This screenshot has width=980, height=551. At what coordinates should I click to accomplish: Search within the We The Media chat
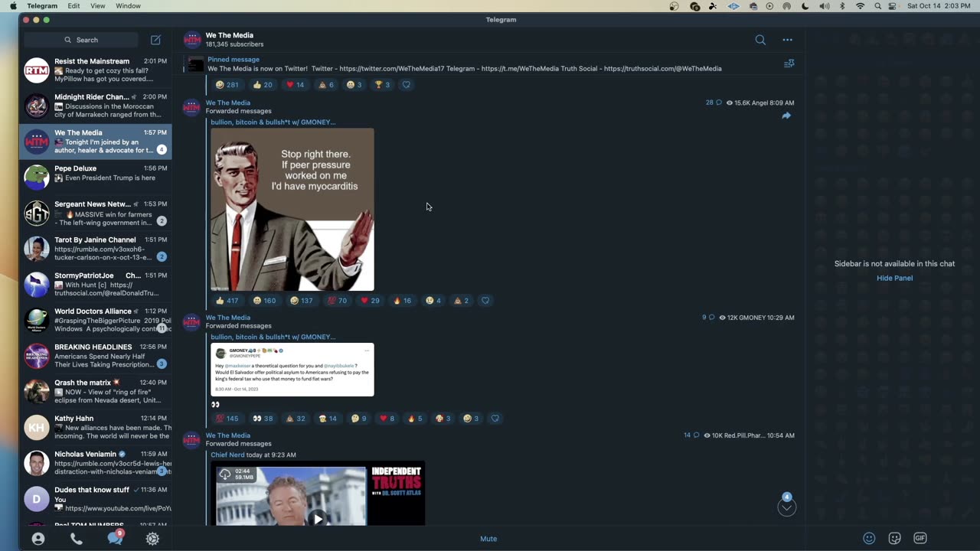(x=760, y=40)
